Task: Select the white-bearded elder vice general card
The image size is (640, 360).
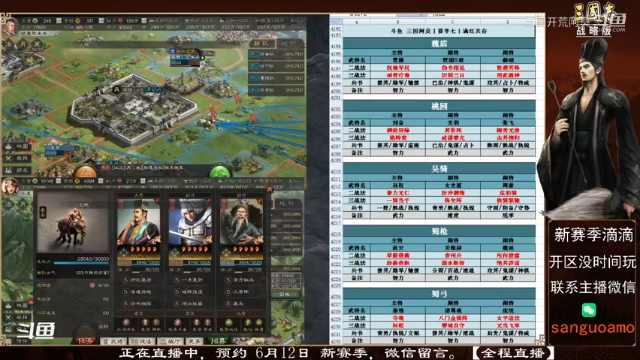Action: pyautogui.click(x=242, y=228)
